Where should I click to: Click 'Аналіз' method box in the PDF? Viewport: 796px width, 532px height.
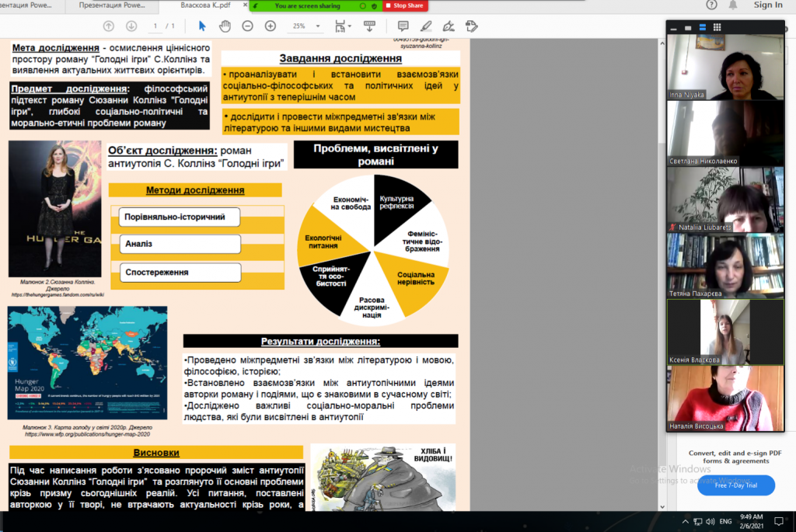click(x=180, y=244)
